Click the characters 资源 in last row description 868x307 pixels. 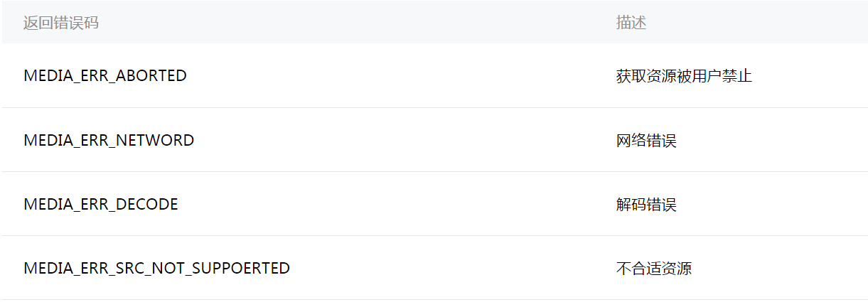676,269
